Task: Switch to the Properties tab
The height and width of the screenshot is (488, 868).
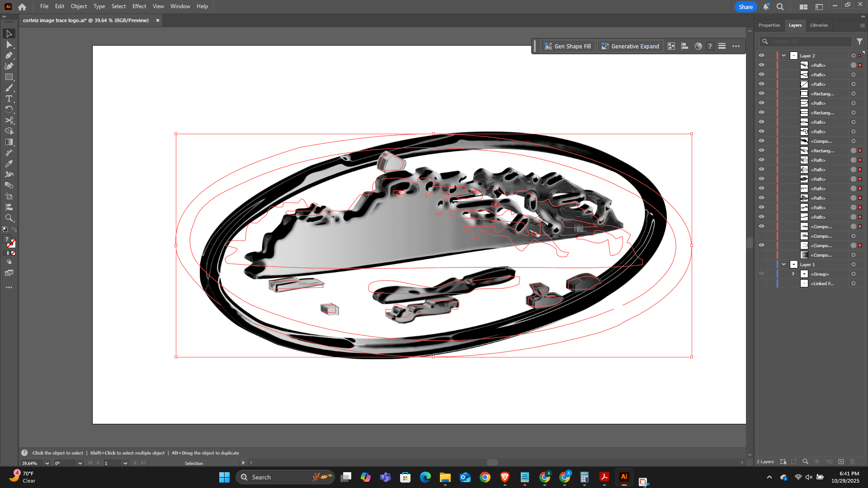Action: point(769,25)
